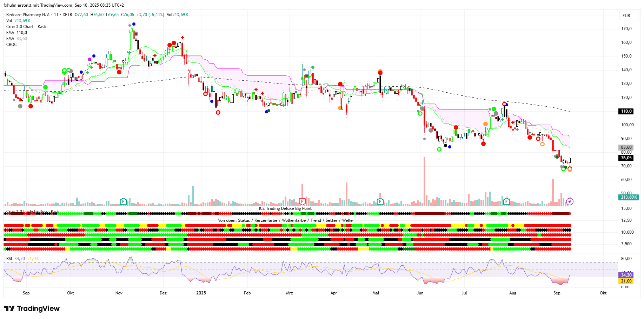This screenshot has height=319, width=644.
Task: Click green earnings E marker near Mai
Action: (380, 201)
